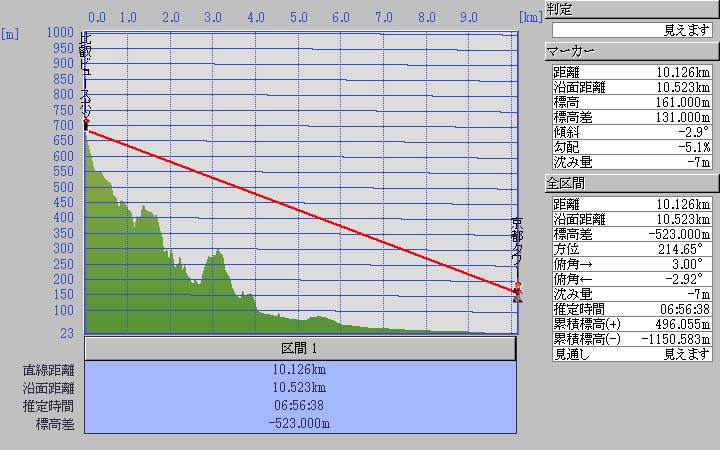Select the 区間 1 column header
Viewport: 720px width, 450px height.
point(300,349)
